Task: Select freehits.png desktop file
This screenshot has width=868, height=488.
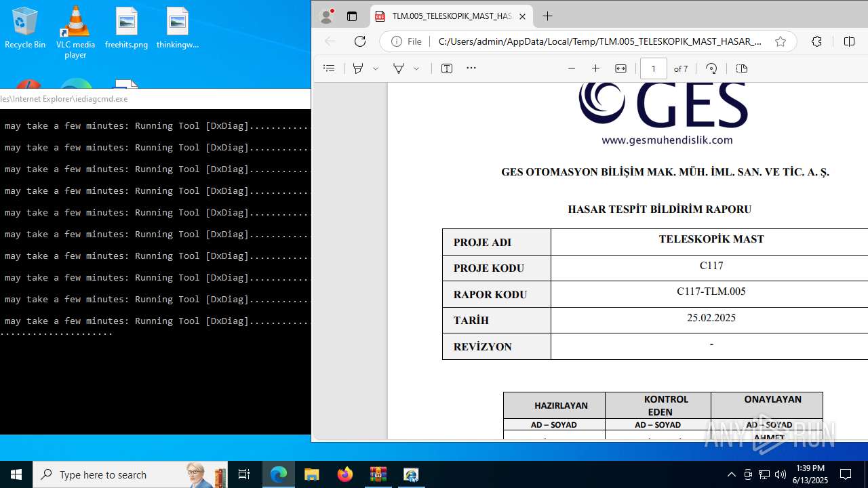Action: point(126,28)
